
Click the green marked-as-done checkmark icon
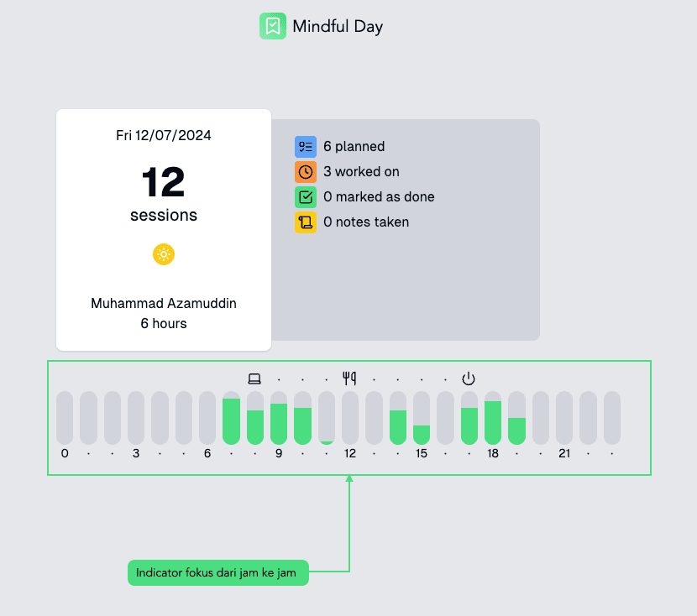pyautogui.click(x=306, y=197)
